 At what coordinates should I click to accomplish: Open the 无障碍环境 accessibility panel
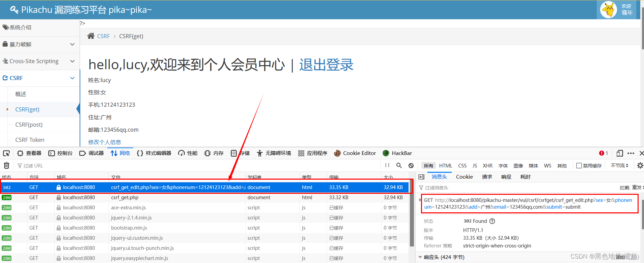point(274,153)
